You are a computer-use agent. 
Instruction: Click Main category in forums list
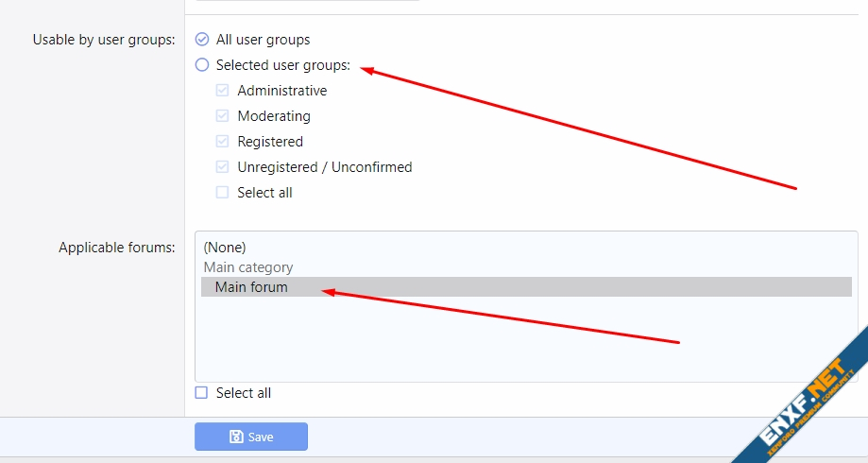(x=248, y=267)
